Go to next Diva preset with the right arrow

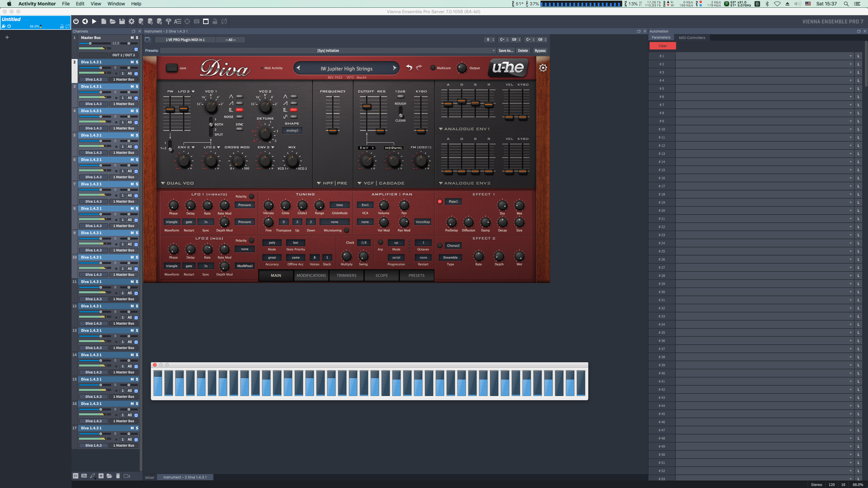[x=394, y=68]
